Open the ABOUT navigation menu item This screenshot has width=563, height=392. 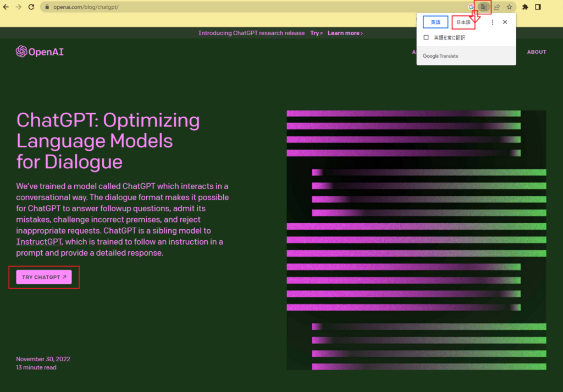[x=536, y=52]
